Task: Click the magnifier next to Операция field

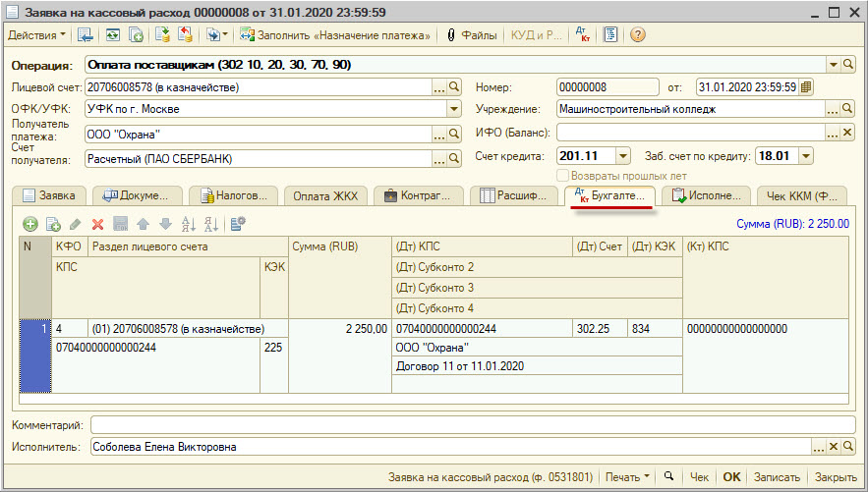Action: point(848,65)
